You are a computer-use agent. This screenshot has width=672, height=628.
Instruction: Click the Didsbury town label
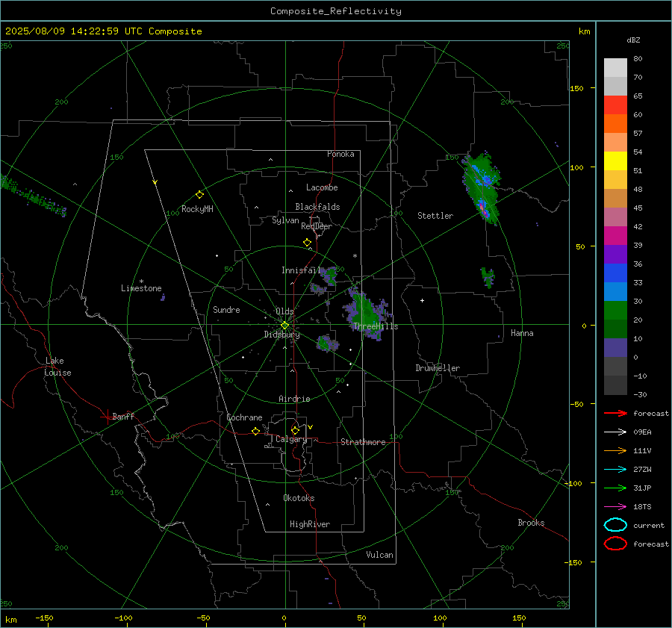[x=281, y=335]
